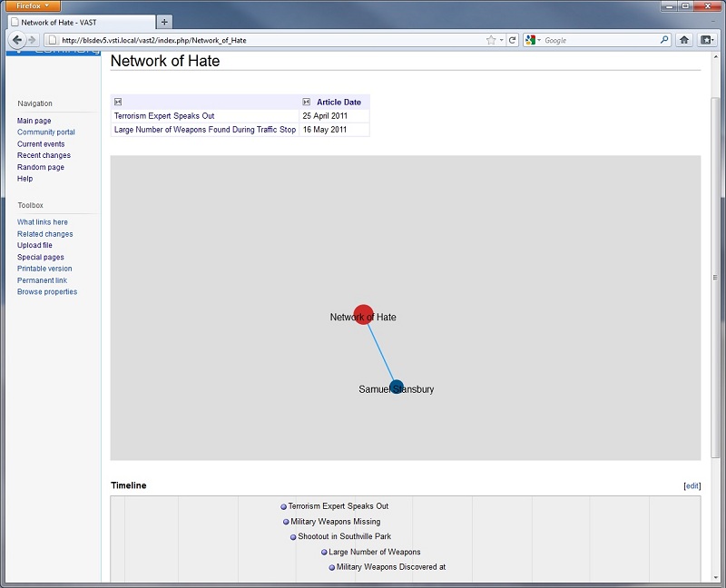Image resolution: width=726 pixels, height=588 pixels.
Task: Sort table by first column icon
Action: tap(118, 102)
